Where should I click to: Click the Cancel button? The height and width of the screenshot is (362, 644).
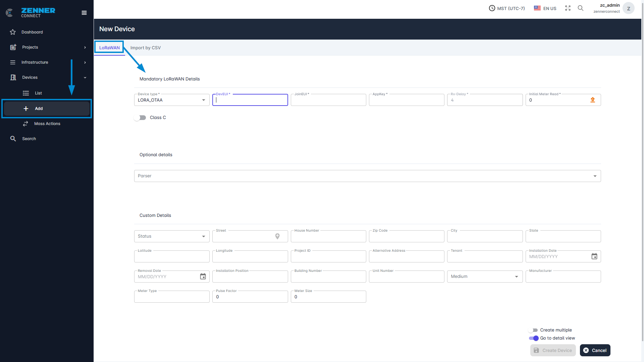pyautogui.click(x=595, y=350)
